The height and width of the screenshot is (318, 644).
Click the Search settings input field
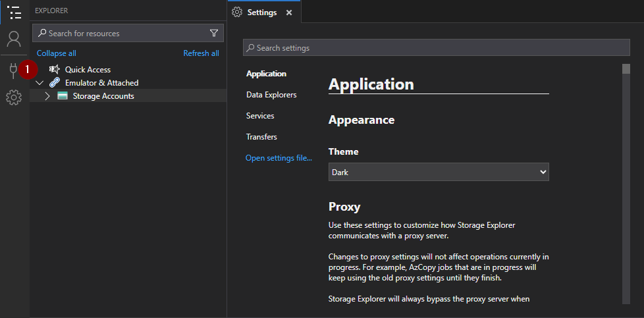436,47
